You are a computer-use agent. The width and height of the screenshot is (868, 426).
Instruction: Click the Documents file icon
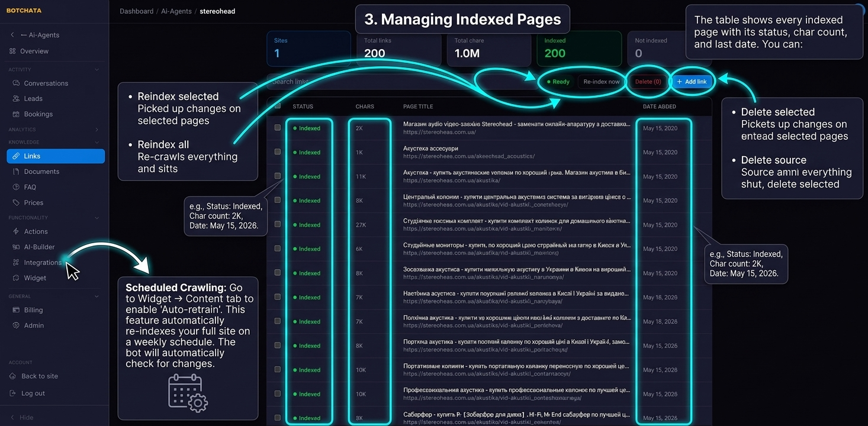[x=17, y=172]
